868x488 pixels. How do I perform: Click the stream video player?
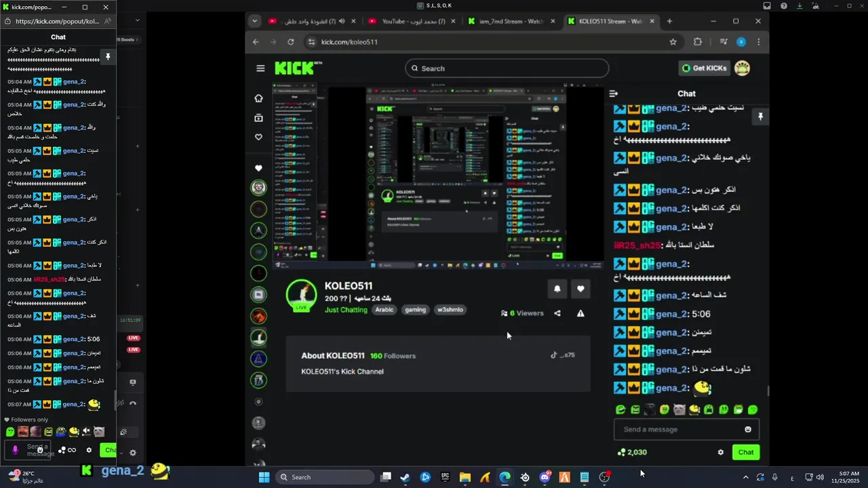pos(438,175)
